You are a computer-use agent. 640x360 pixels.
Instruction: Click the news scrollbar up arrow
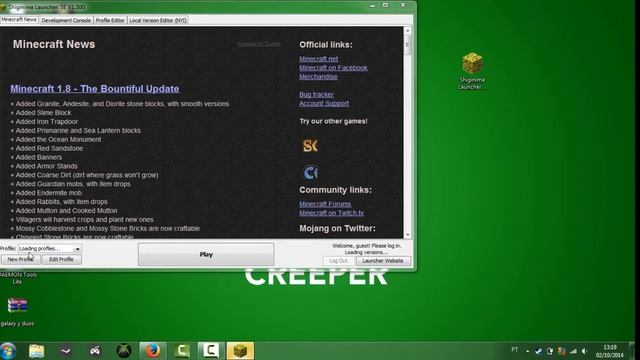[x=407, y=31]
